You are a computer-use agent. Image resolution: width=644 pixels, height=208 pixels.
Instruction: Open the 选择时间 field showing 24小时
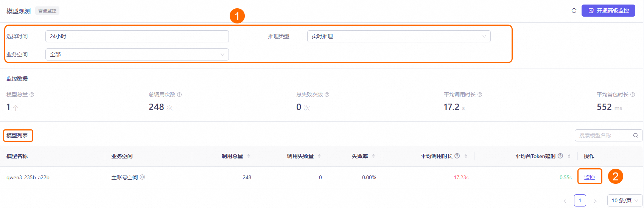point(137,36)
